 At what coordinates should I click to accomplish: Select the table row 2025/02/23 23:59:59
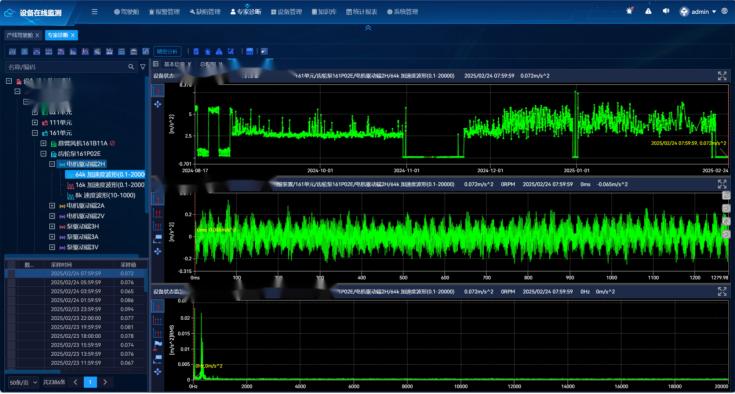76,309
